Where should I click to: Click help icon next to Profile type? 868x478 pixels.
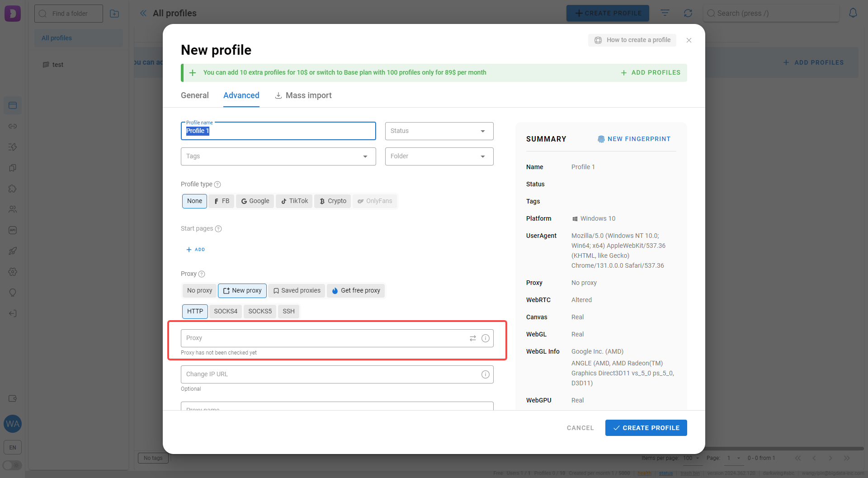pyautogui.click(x=217, y=185)
